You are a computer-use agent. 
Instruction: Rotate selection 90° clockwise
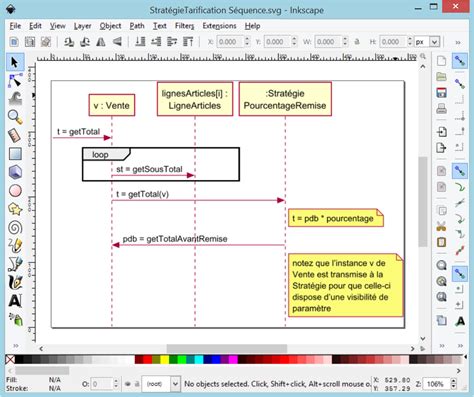85,42
